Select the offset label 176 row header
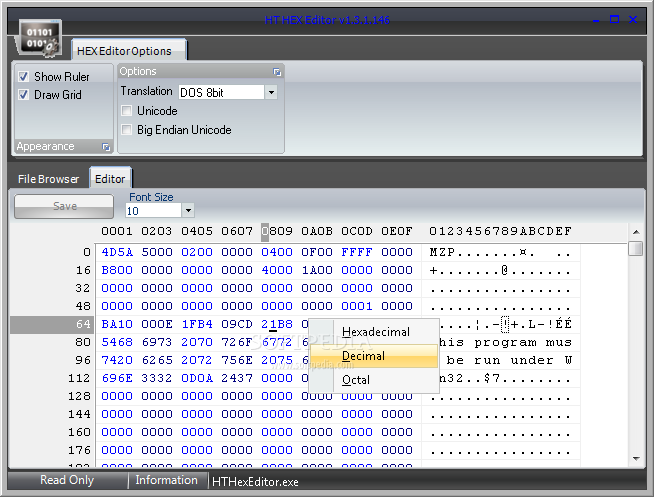 coord(79,450)
